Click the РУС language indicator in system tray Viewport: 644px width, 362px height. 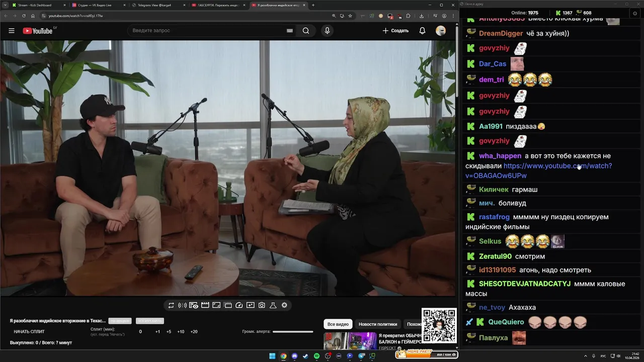[x=603, y=356]
